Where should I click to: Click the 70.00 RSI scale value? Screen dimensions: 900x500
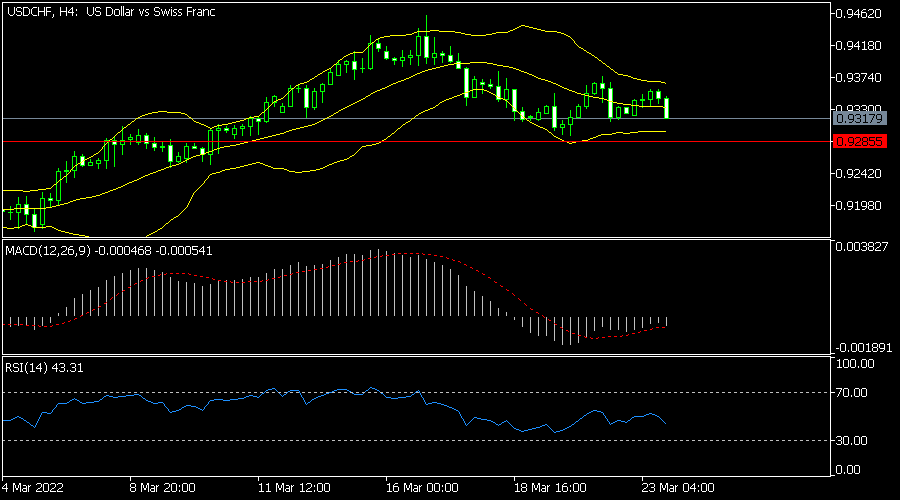pyautogui.click(x=852, y=393)
